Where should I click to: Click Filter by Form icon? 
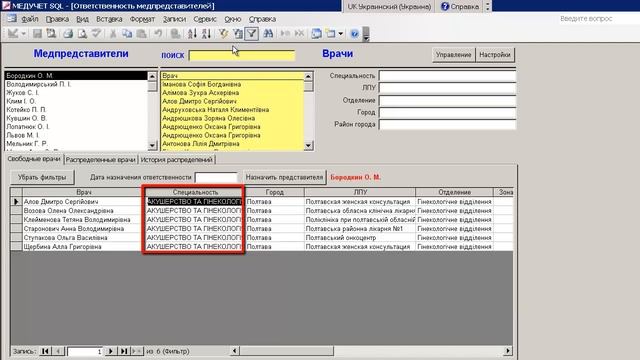238,33
